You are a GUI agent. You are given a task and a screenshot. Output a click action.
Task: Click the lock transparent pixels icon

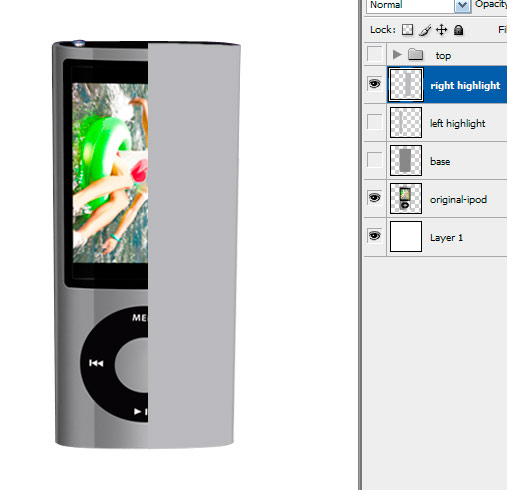point(407,30)
